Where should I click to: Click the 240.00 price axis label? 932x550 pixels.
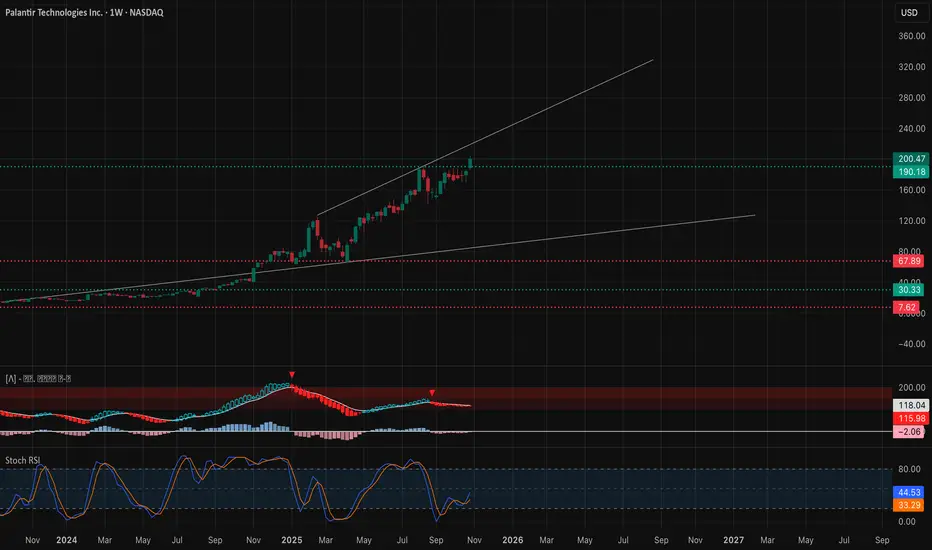[912, 128]
